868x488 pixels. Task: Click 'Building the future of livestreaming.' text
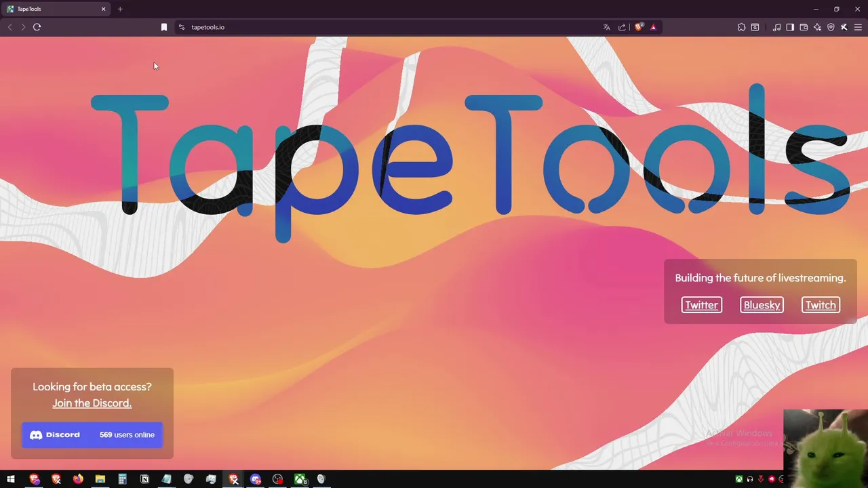click(x=760, y=278)
